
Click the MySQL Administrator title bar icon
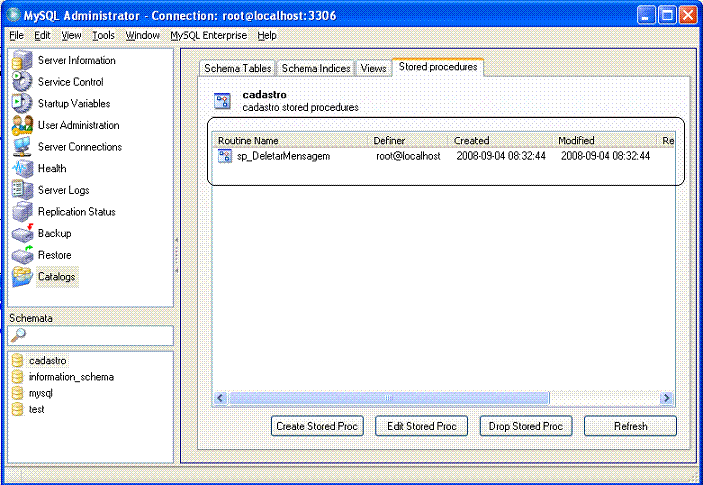pos(13,15)
